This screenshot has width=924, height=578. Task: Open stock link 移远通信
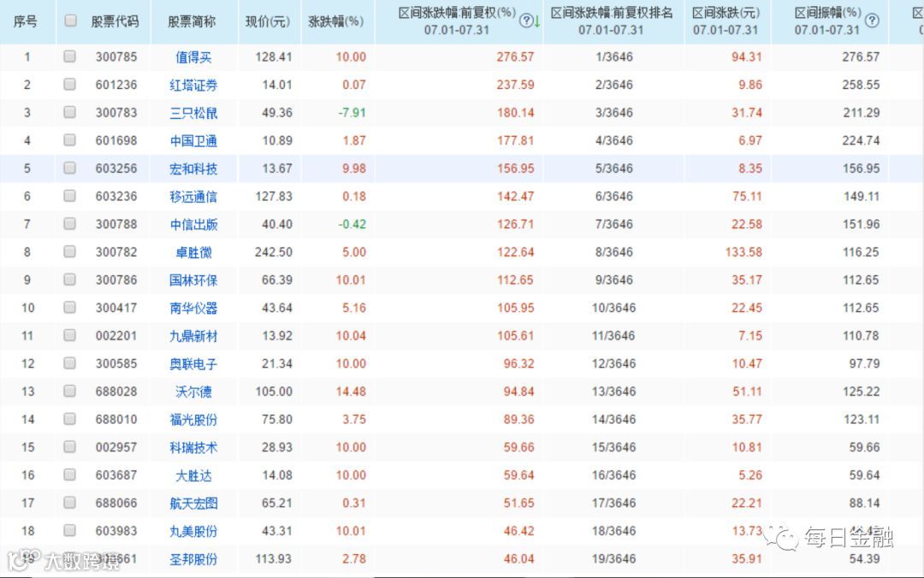coord(193,196)
